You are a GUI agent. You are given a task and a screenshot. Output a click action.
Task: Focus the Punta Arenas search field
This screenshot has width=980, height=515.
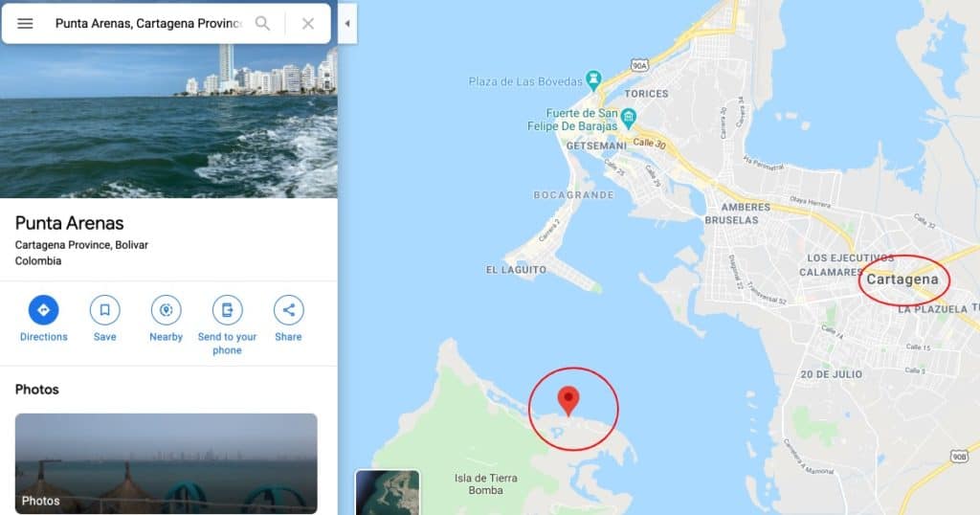pos(148,24)
